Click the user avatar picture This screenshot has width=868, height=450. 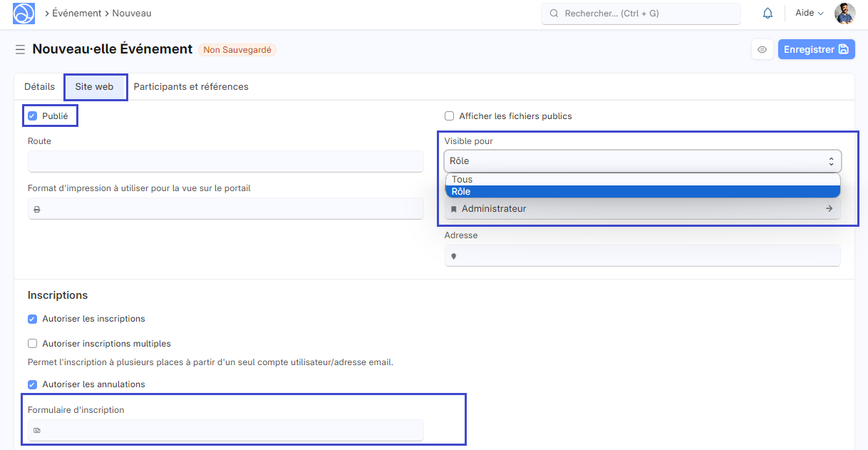[844, 14]
